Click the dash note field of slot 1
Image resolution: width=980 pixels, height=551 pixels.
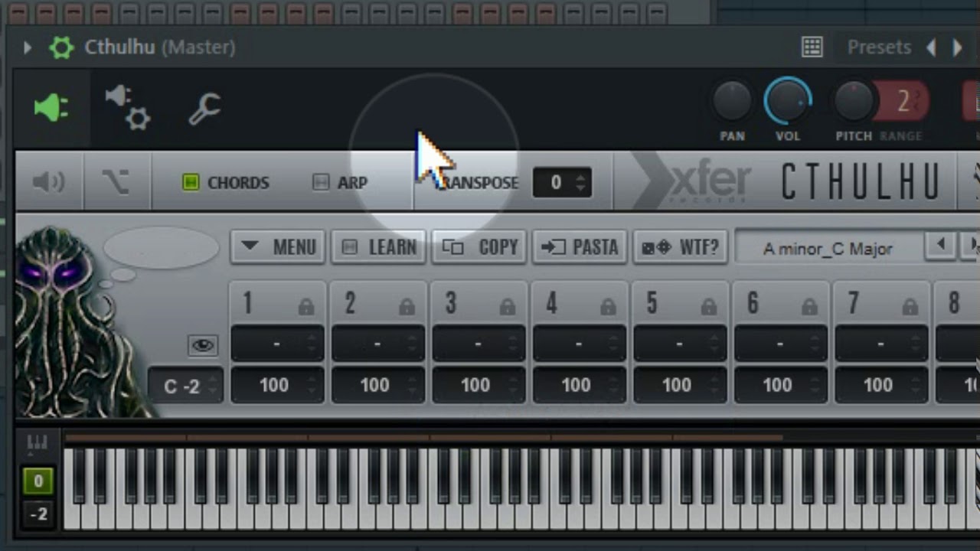click(277, 344)
